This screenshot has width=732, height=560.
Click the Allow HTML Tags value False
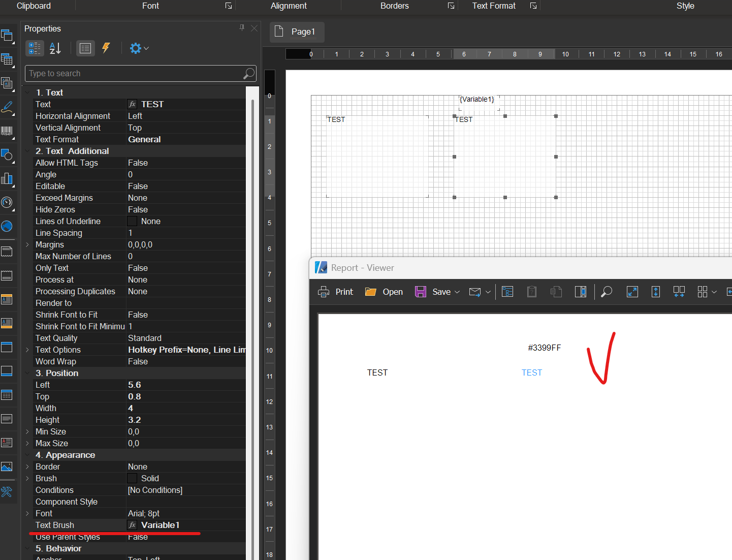[138, 163]
